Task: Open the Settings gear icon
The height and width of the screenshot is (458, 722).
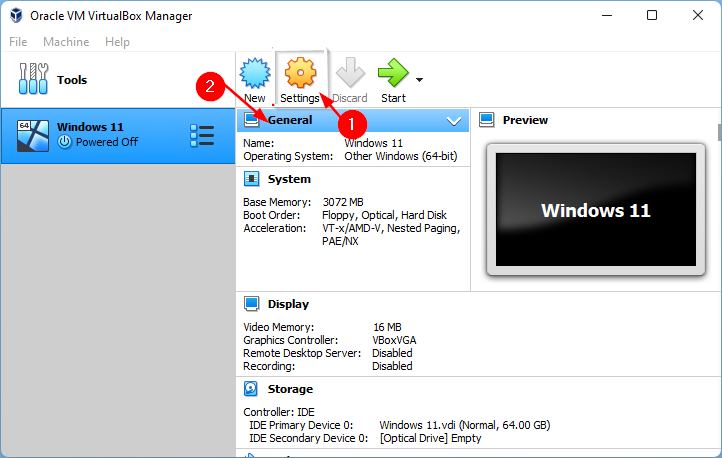Action: [300, 72]
